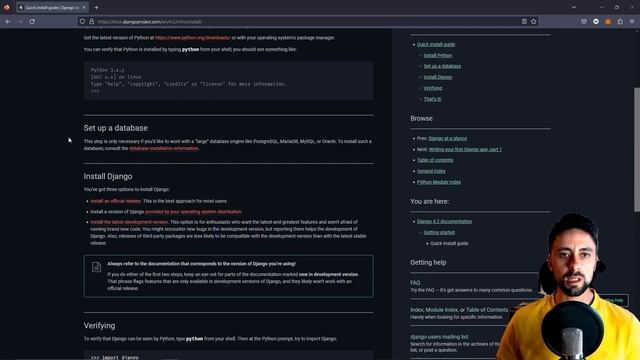640x360 pixels.
Task: Click the Getting help sidebar heading
Action: 428,262
